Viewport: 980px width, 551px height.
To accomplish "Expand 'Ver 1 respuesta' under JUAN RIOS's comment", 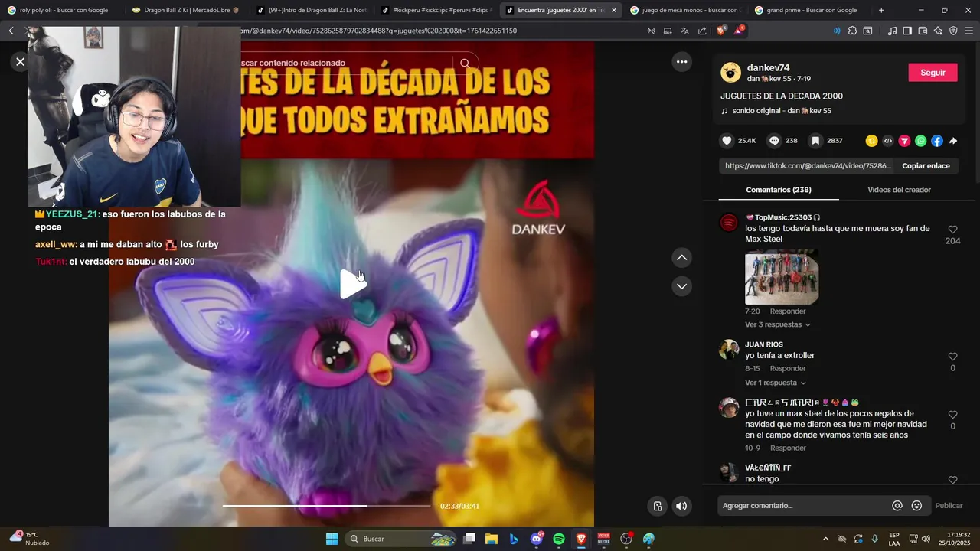I will pyautogui.click(x=775, y=383).
